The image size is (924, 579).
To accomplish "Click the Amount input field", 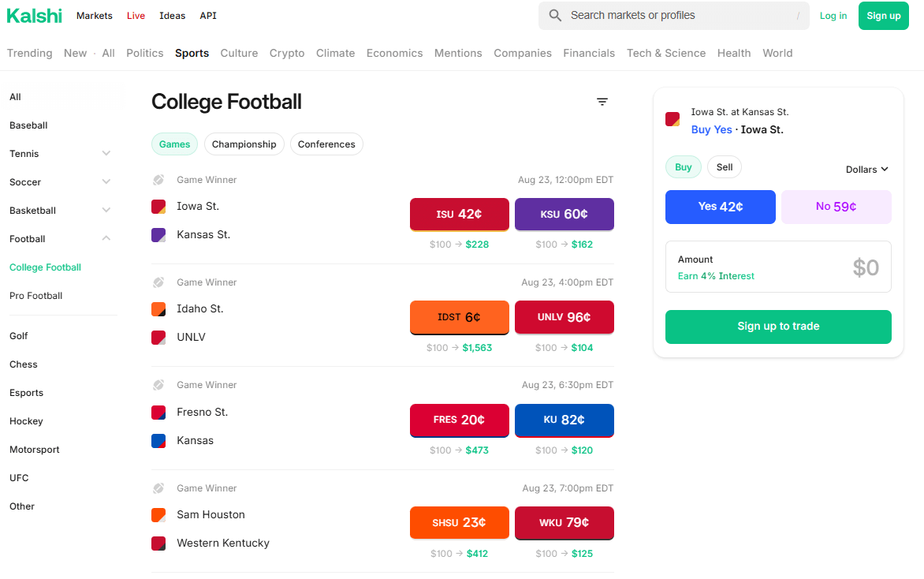I will click(778, 267).
